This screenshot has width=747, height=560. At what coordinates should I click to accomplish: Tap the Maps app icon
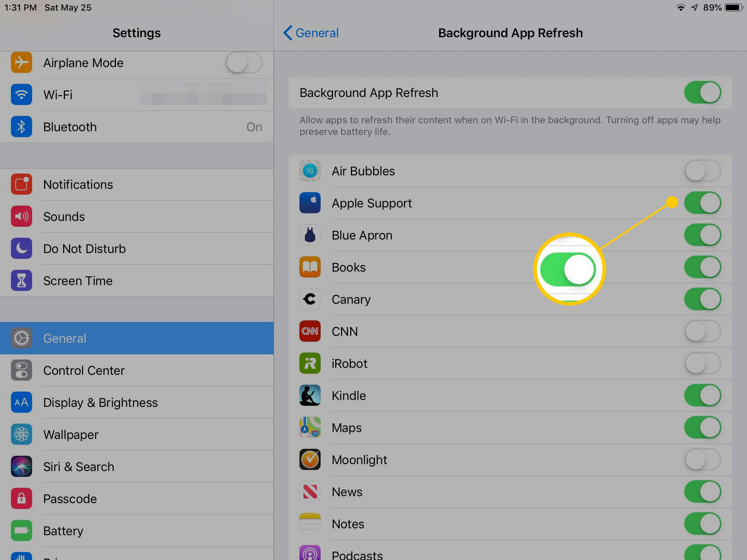point(310,427)
